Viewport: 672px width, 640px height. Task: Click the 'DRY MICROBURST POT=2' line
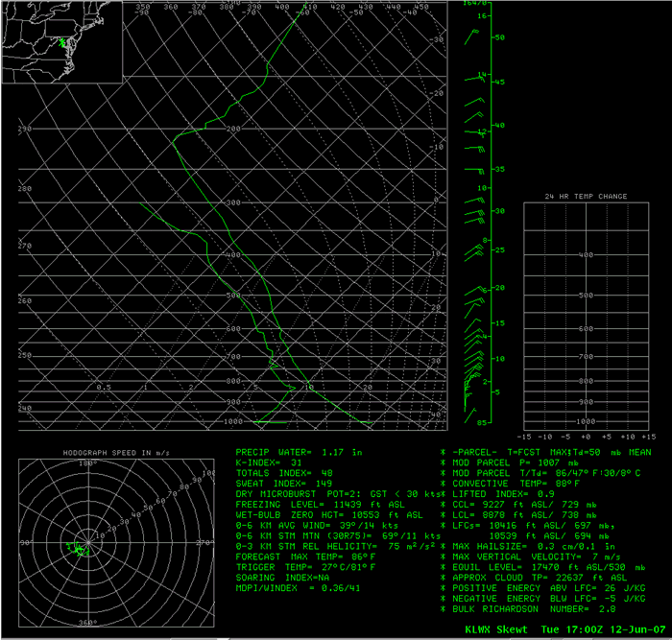coord(338,494)
